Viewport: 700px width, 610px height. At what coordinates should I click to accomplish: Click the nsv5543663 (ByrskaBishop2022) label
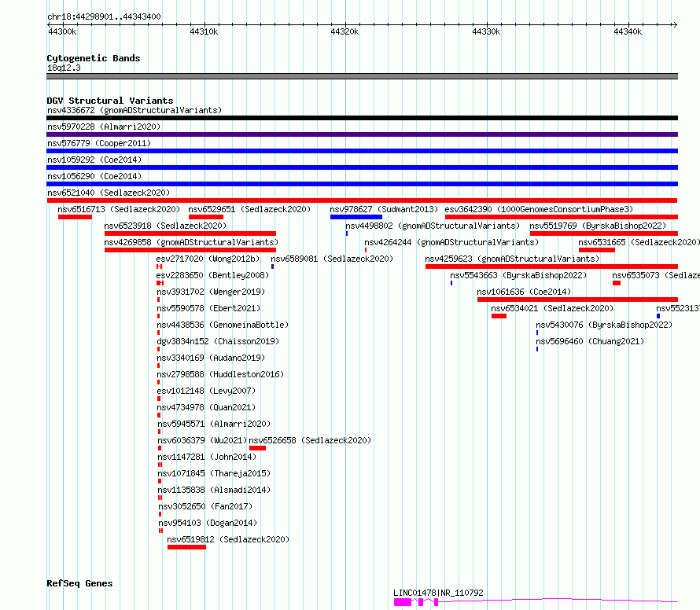tap(518, 275)
